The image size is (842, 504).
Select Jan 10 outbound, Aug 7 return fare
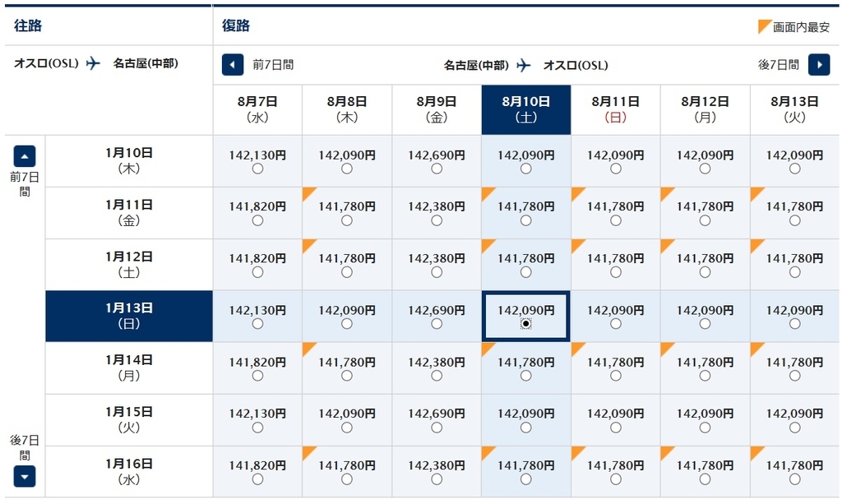tap(257, 169)
